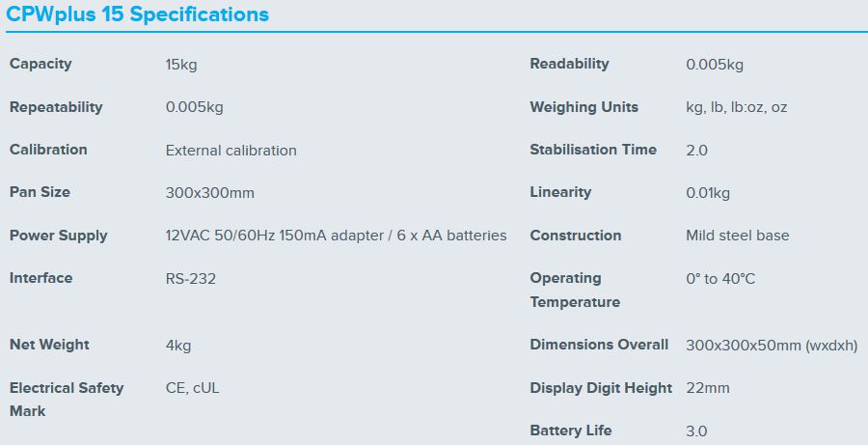Click the Stabilisation Time label
868x445 pixels.
pyautogui.click(x=593, y=150)
